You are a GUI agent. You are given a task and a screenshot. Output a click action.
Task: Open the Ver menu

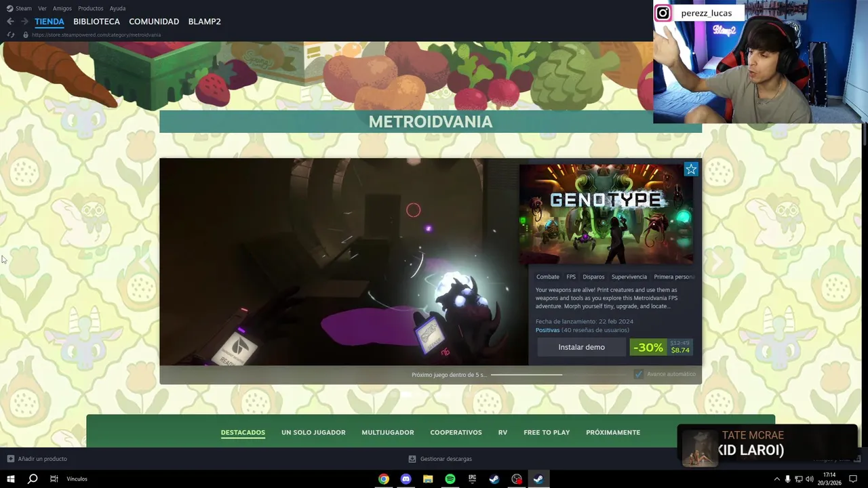coord(42,8)
